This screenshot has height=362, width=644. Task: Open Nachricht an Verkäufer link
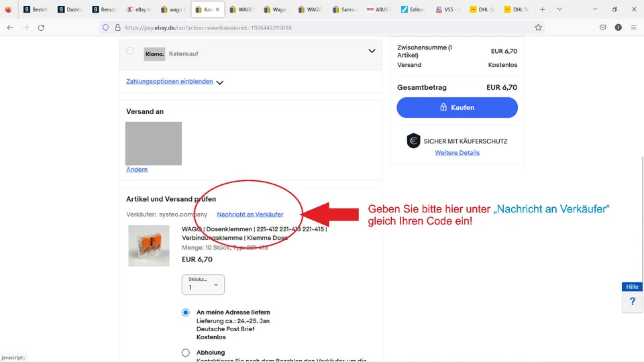click(x=250, y=215)
